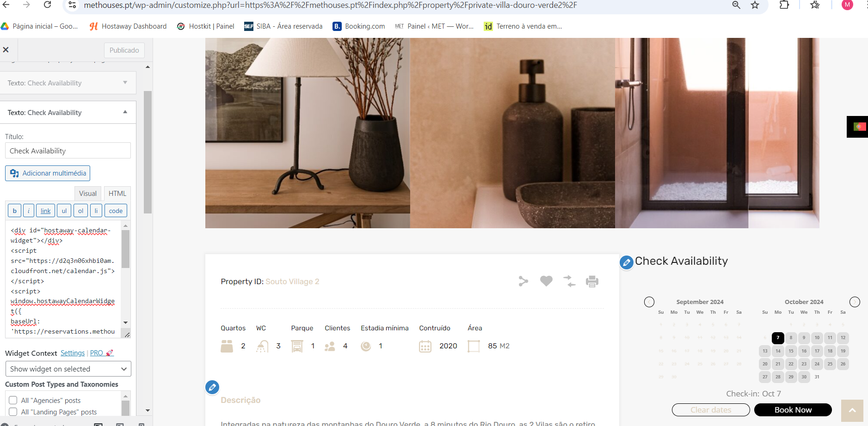Open Booking.com bookmark
Image resolution: width=868 pixels, height=426 pixels.
[x=359, y=26]
